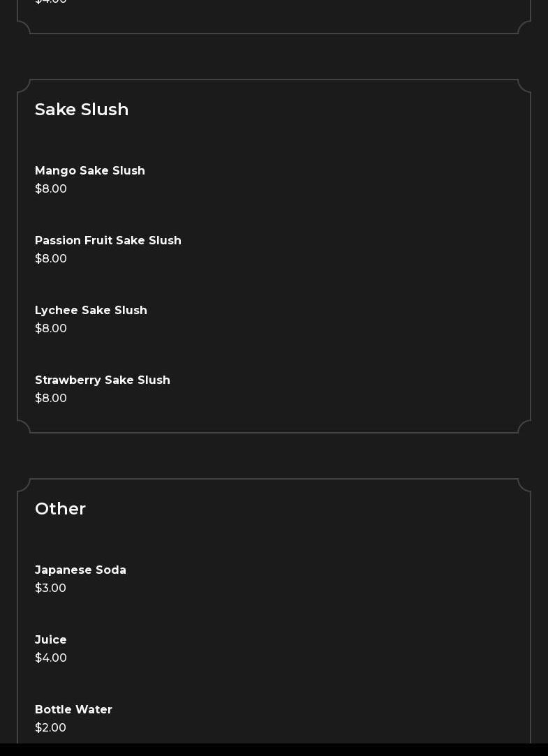Select the Mango Sake Slush item
The image size is (548, 756).
89,171
